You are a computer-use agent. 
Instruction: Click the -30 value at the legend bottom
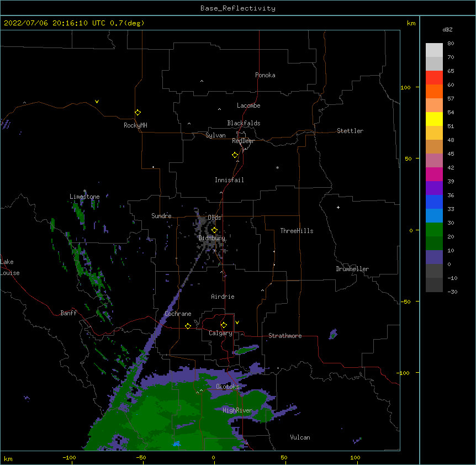click(x=452, y=292)
